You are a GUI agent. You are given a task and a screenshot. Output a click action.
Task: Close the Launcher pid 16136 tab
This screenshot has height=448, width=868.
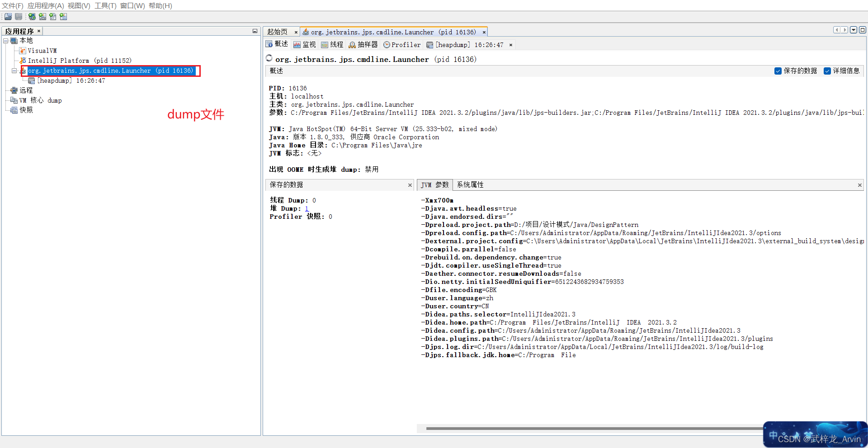click(484, 32)
